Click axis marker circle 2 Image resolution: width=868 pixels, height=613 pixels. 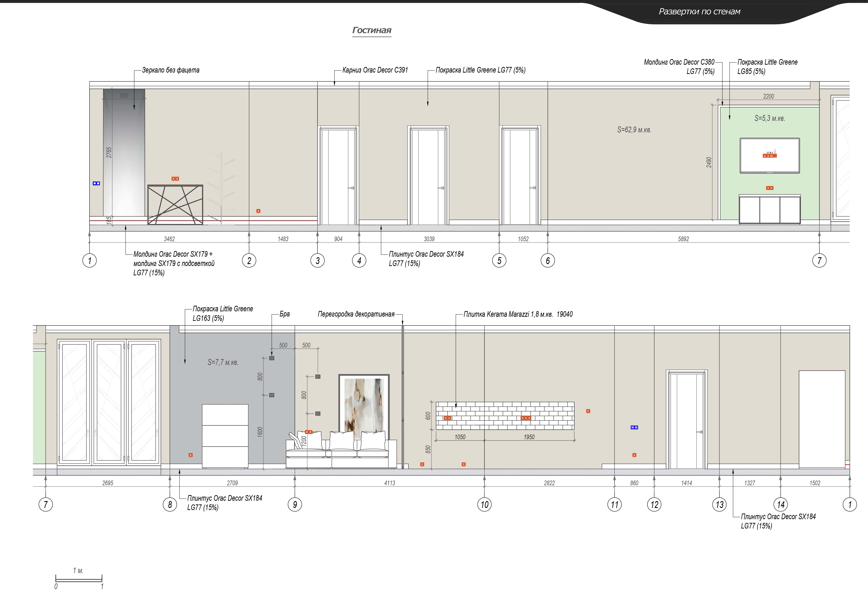(249, 261)
